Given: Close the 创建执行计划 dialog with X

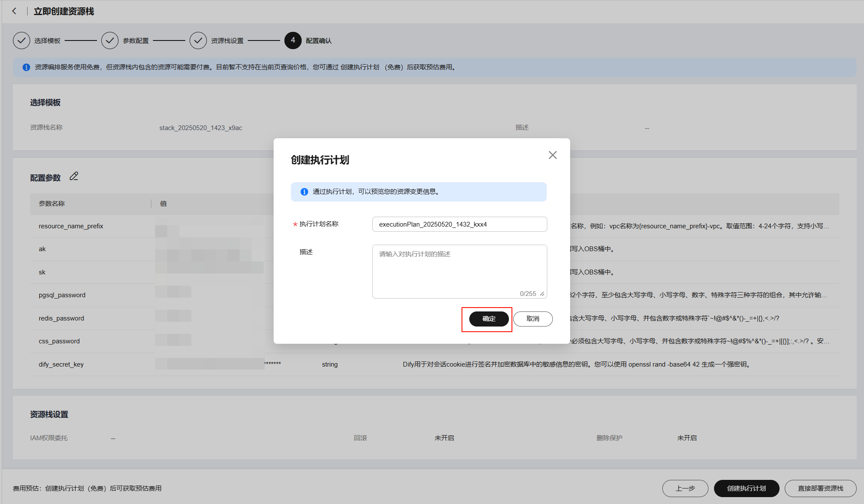Looking at the screenshot, I should click(x=552, y=155).
